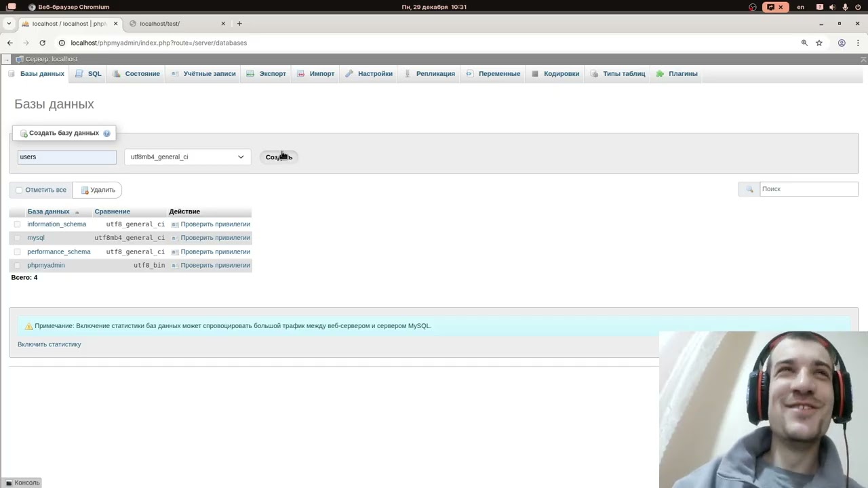
Task: Expand the navigation panel arrow button
Action: (x=7, y=60)
